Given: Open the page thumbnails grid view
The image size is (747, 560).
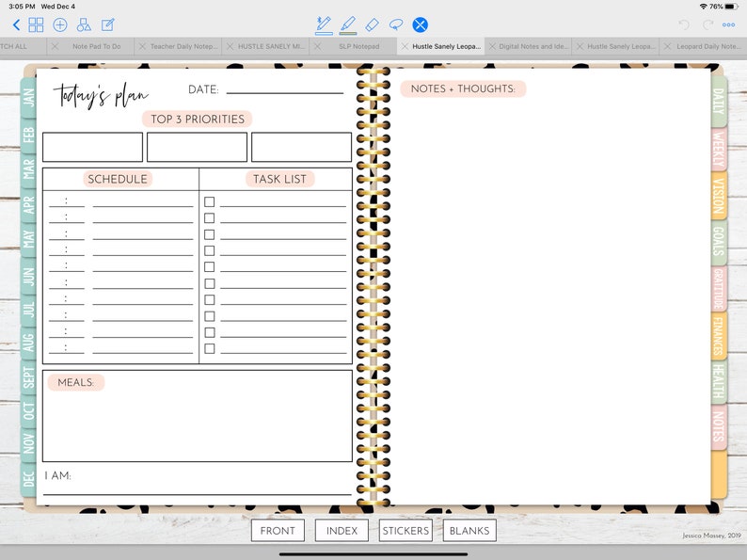Looking at the screenshot, I should (x=36, y=24).
